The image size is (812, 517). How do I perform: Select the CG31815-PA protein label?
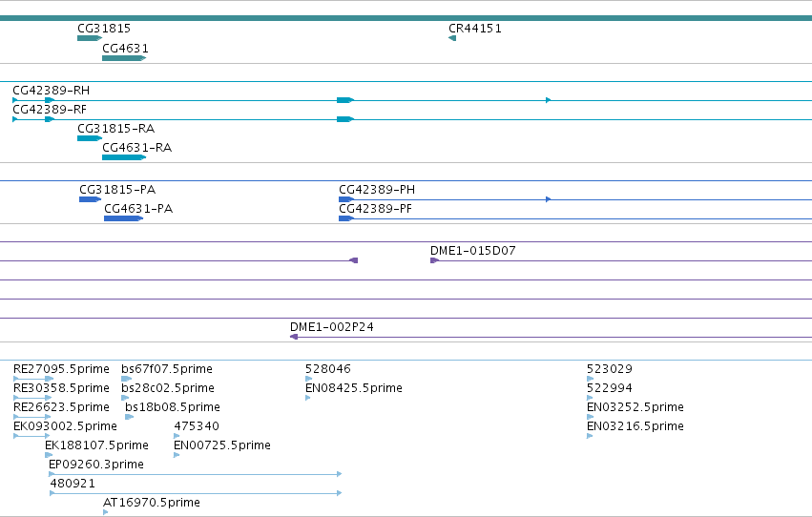117,190
